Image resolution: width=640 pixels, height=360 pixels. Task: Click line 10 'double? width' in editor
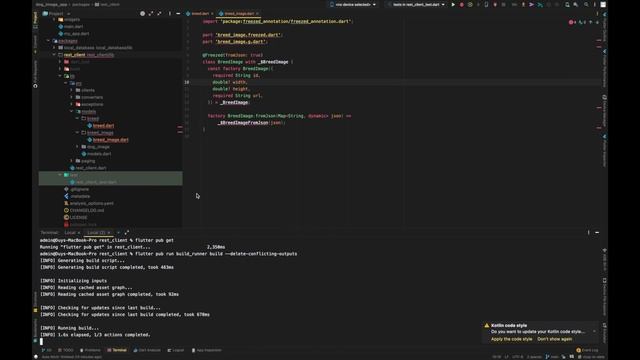click(x=230, y=82)
